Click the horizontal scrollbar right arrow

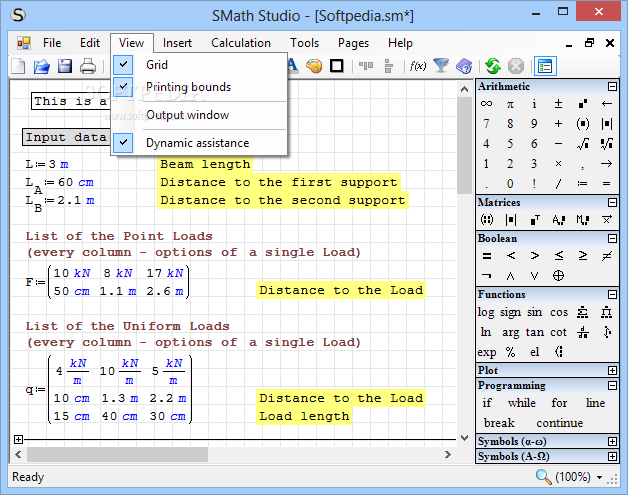(x=448, y=455)
